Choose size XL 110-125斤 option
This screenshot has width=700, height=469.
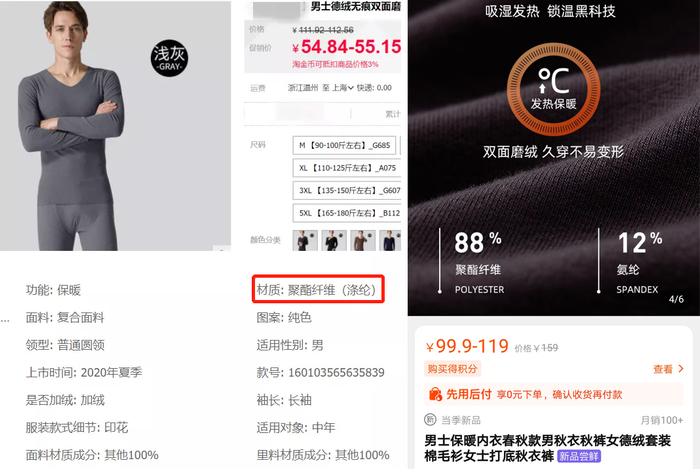point(347,168)
